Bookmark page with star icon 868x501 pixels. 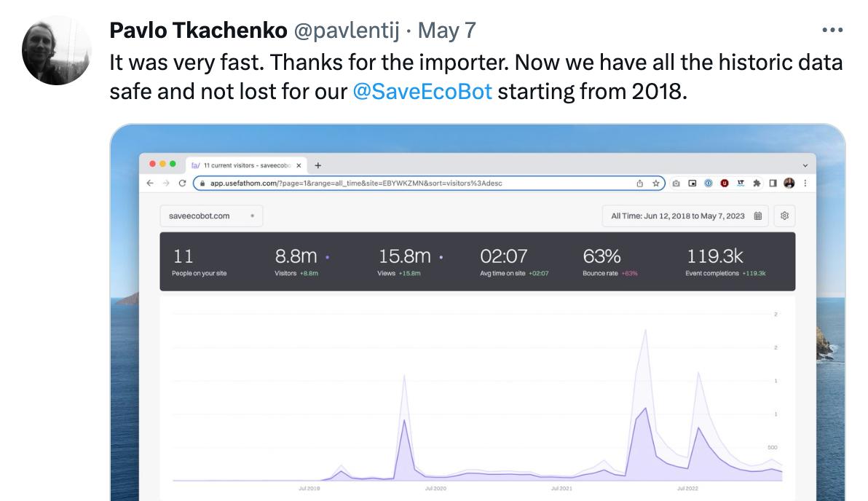656,184
